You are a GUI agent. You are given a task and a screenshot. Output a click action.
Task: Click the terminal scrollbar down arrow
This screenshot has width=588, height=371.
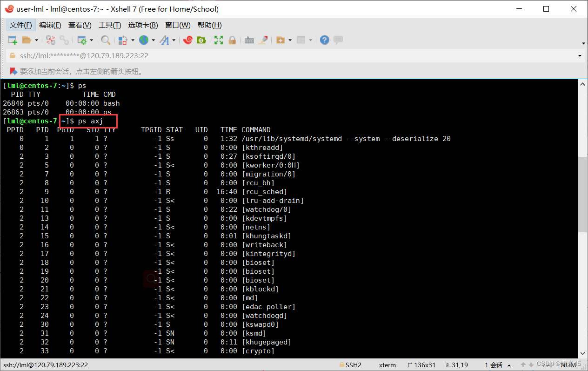[x=582, y=353]
